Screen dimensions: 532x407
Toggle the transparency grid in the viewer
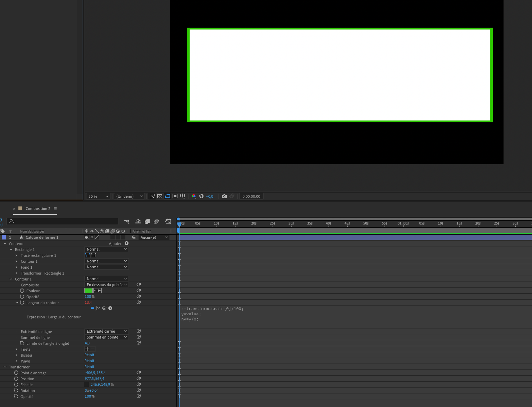pyautogui.click(x=160, y=196)
